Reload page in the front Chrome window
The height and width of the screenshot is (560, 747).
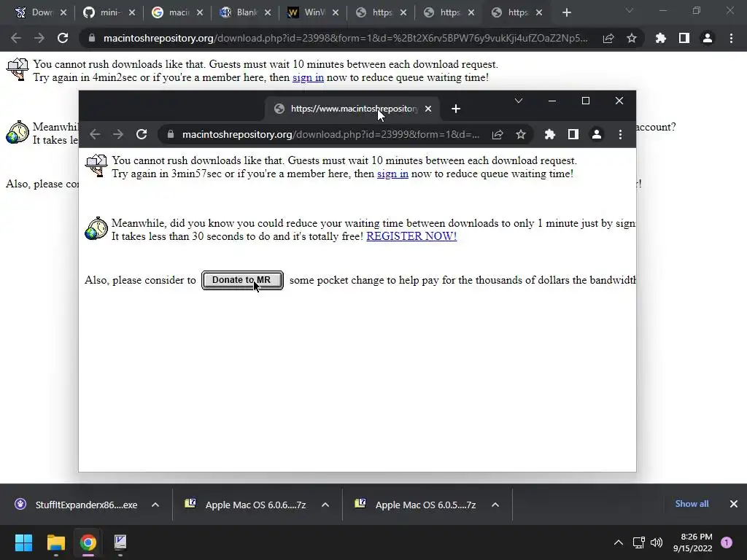point(142,134)
